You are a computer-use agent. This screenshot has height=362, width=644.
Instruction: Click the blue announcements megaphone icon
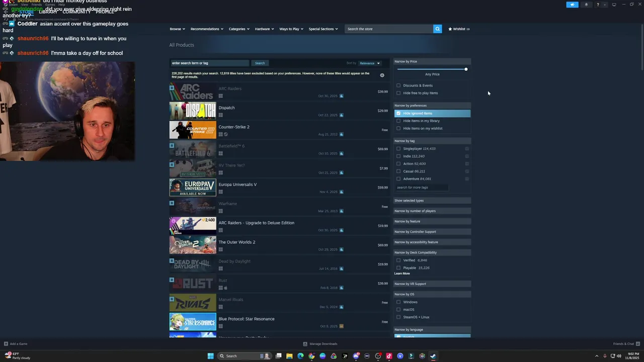[572, 5]
